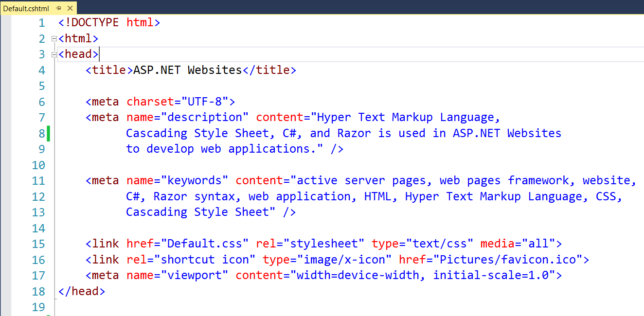Click text web application on line 12
This screenshot has width=644, height=316.
click(300, 196)
